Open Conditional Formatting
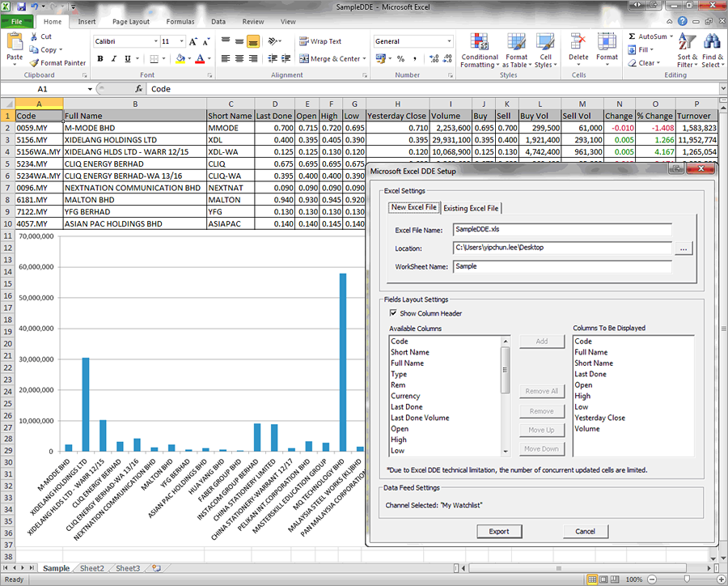The width and height of the screenshot is (728, 586). [479, 51]
